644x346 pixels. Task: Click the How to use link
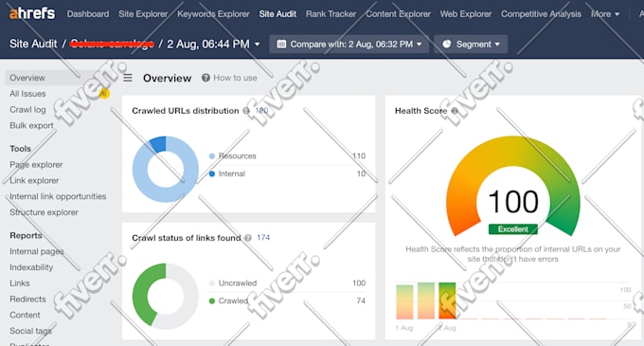click(x=235, y=78)
